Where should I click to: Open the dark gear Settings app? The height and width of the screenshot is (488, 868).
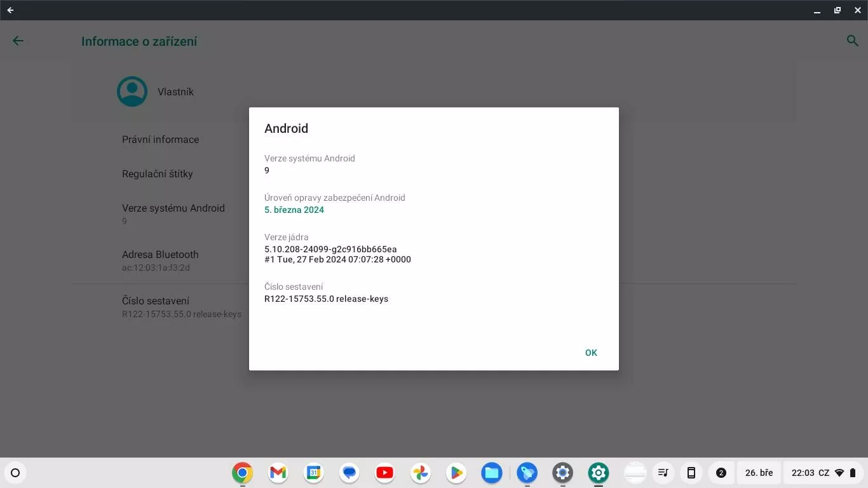coord(562,473)
